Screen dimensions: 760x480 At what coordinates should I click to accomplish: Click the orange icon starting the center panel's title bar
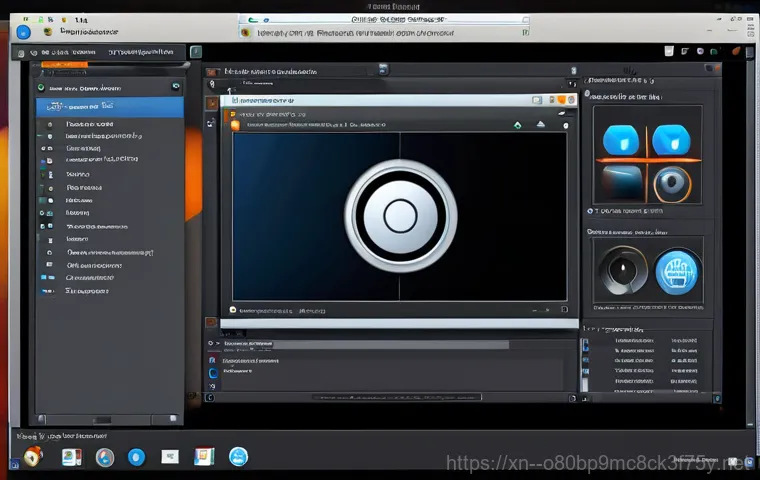(x=211, y=72)
